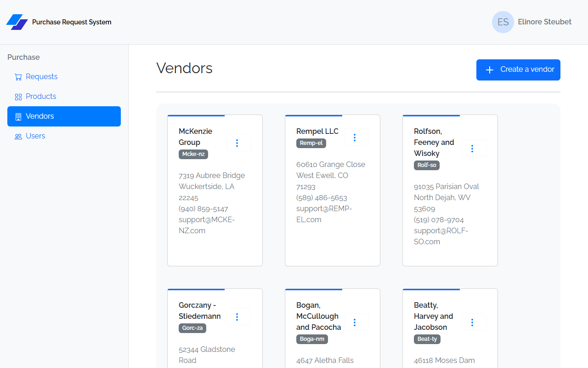This screenshot has height=368, width=588.
Task: Click the Beatty, Harvey and Jacobson name
Action: click(434, 316)
